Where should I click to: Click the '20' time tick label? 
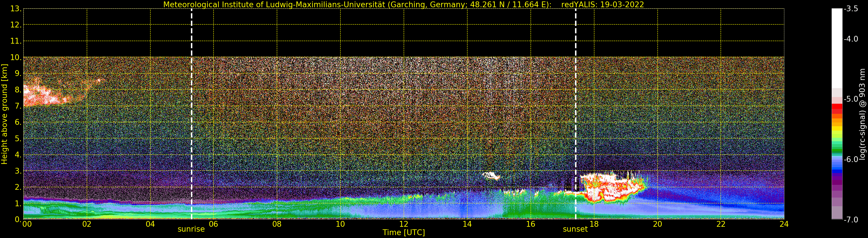point(657,224)
